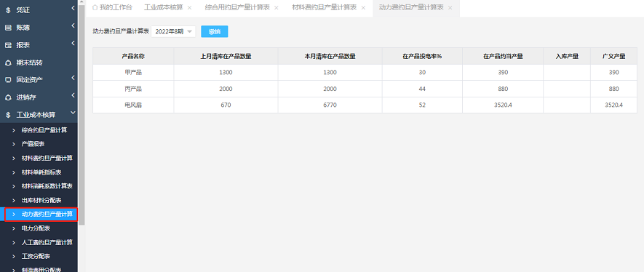Screen dimensions: 644x272
Task: Click the dollar icon beside 工业成本核算 menu
Action: click(8, 115)
